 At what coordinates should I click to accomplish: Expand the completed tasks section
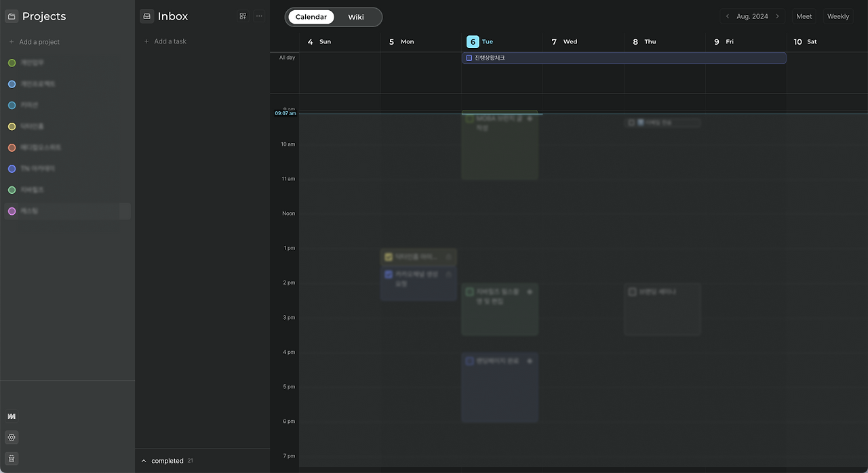point(144,461)
